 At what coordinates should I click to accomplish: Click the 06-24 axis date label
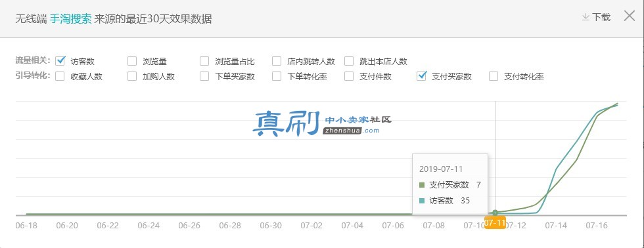149,226
